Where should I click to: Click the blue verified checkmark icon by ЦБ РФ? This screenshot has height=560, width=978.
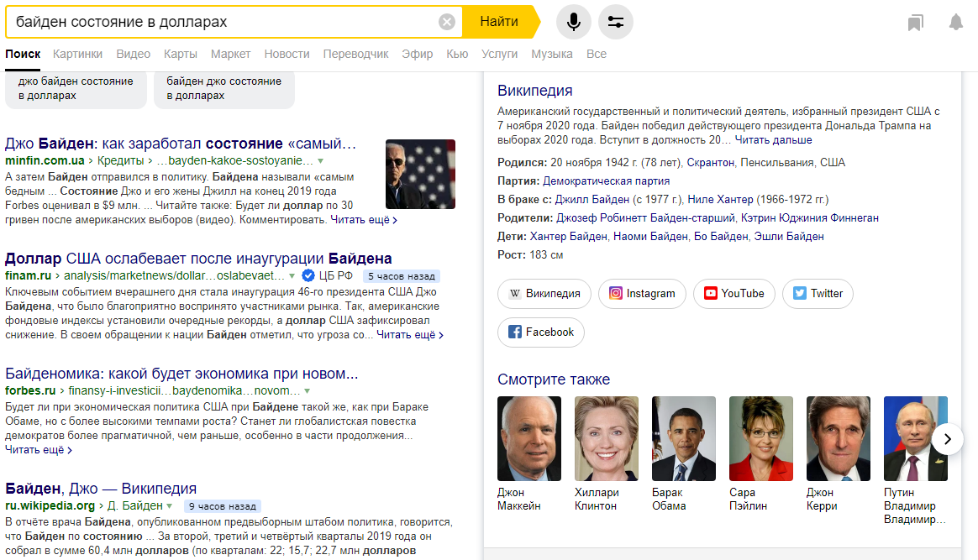(308, 275)
